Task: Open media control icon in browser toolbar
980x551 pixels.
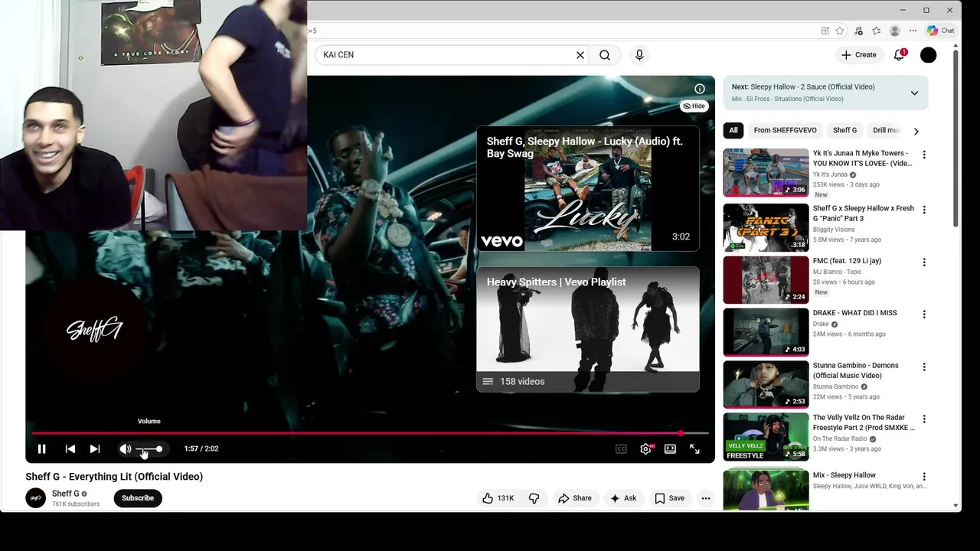Action: click(x=858, y=31)
